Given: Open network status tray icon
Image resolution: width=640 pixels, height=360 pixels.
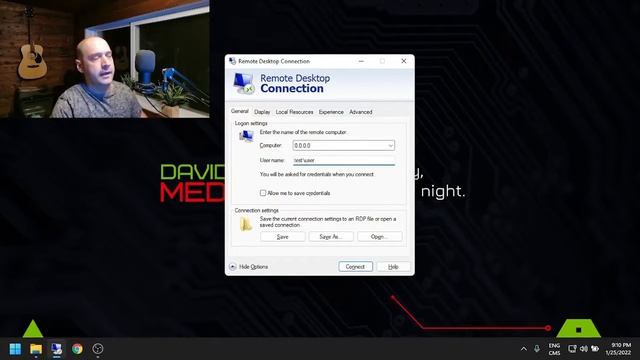Looking at the screenshot, I should [x=572, y=349].
